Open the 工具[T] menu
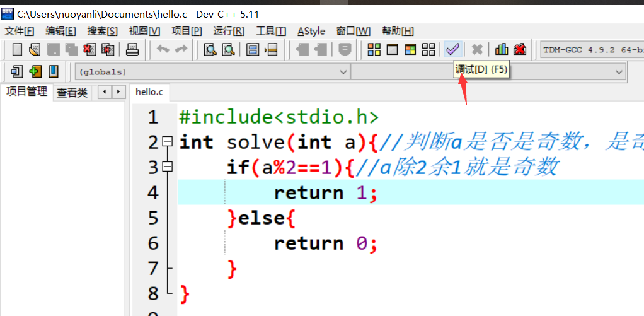644x316 pixels. point(271,32)
